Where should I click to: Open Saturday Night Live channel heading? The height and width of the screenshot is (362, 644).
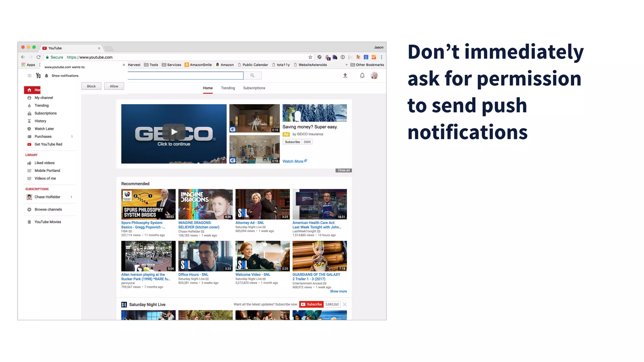tap(147, 304)
